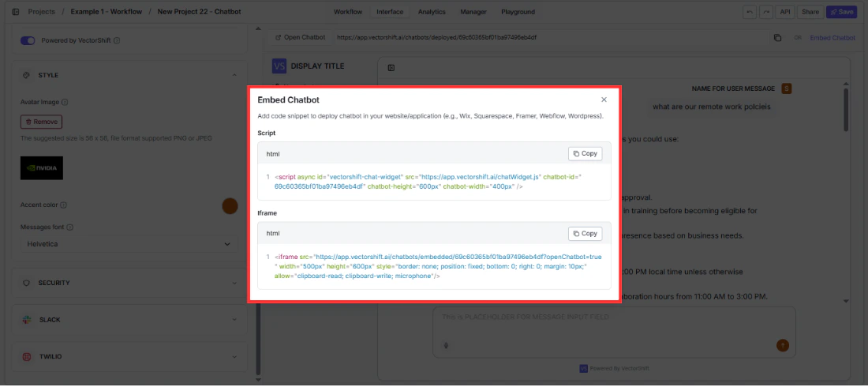This screenshot has width=868, height=387.
Task: Open the API button
Action: point(785,12)
